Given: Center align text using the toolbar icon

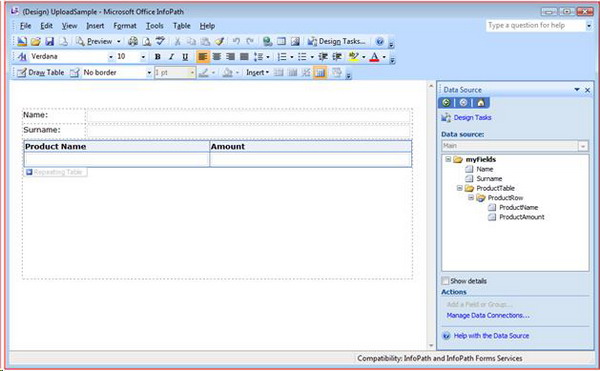Looking at the screenshot, I should (217, 57).
